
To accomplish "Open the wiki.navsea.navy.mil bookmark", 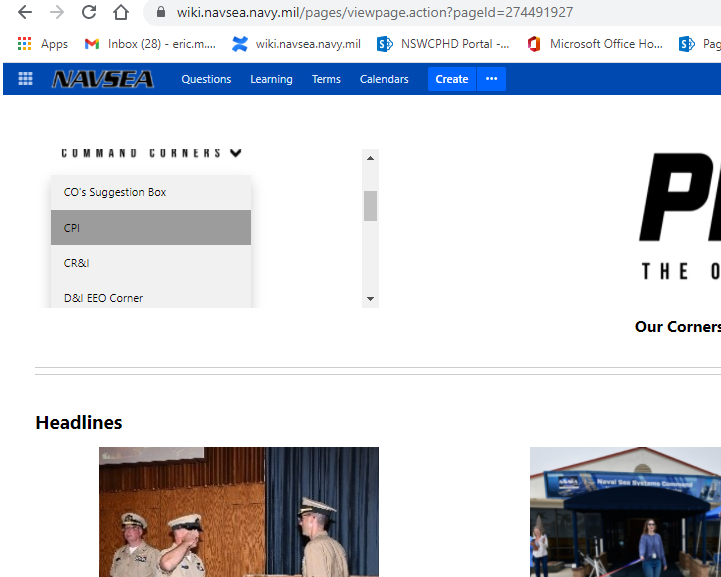I will click(296, 44).
